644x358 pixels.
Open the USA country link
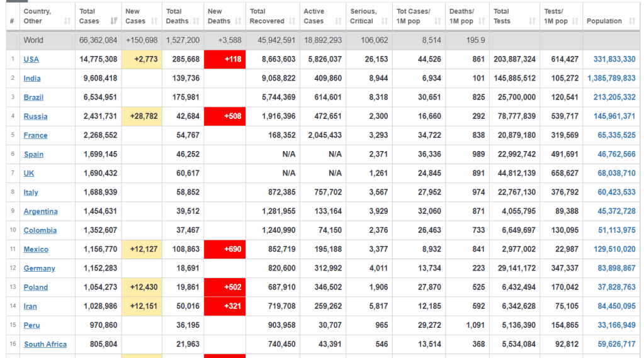click(x=31, y=59)
